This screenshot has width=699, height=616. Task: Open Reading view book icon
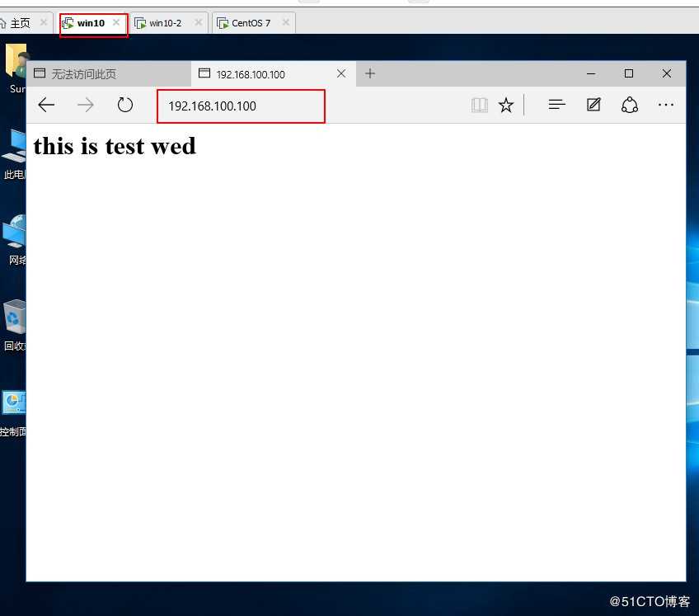pyautogui.click(x=480, y=106)
